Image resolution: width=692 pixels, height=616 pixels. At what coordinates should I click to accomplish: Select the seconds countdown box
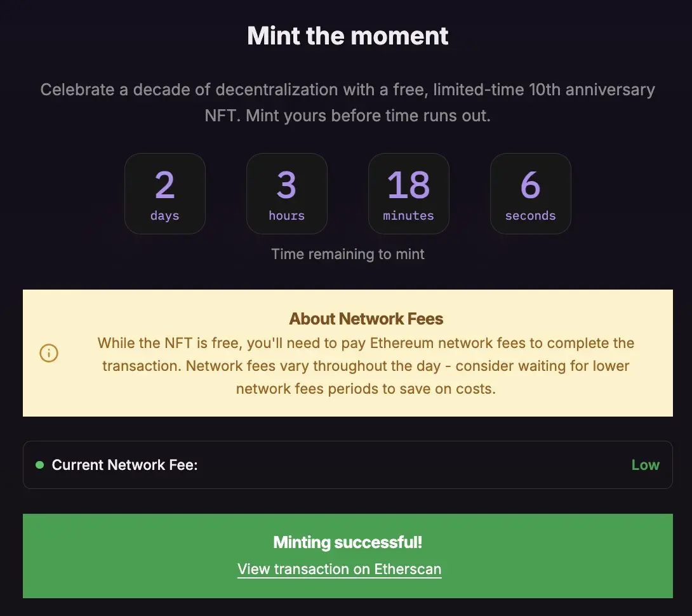pos(531,194)
